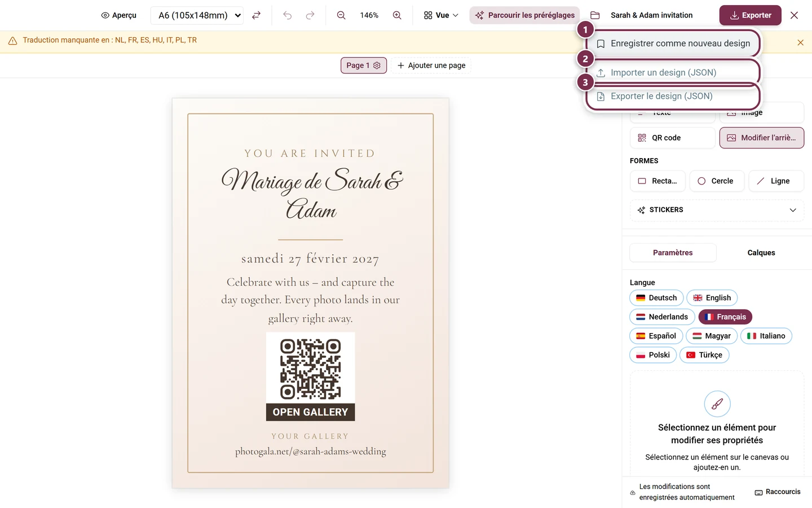Select Nederlands language

(662, 317)
